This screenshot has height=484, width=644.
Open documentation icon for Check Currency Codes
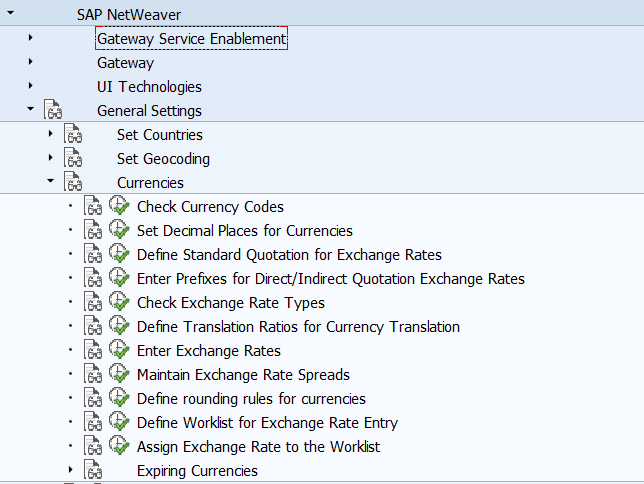[93, 205]
